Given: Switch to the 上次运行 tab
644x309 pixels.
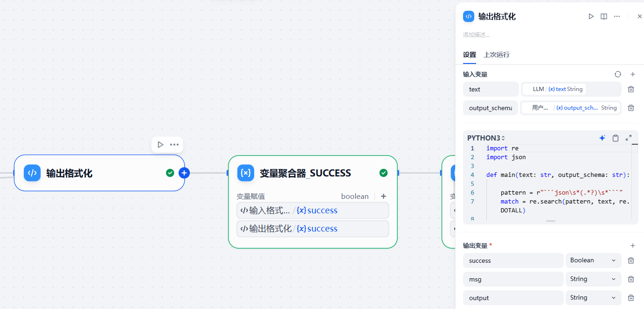Looking at the screenshot, I should click(497, 55).
